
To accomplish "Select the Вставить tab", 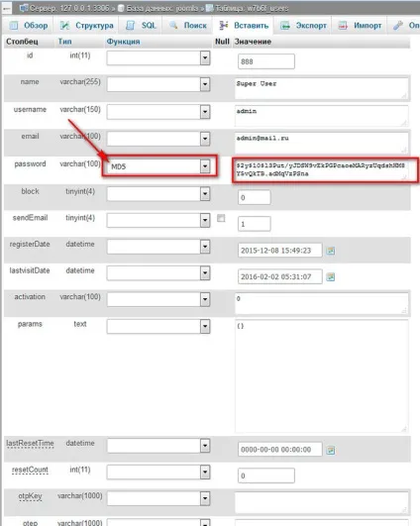I will [244, 26].
